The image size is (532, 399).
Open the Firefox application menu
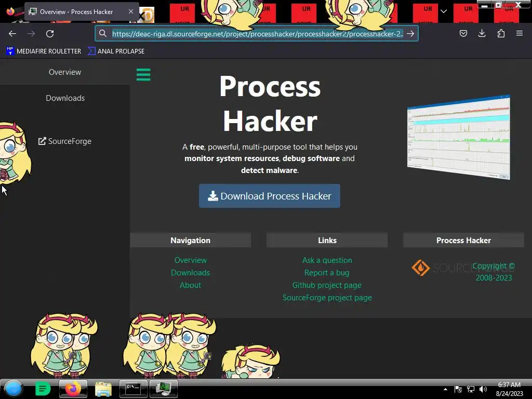pos(520,33)
